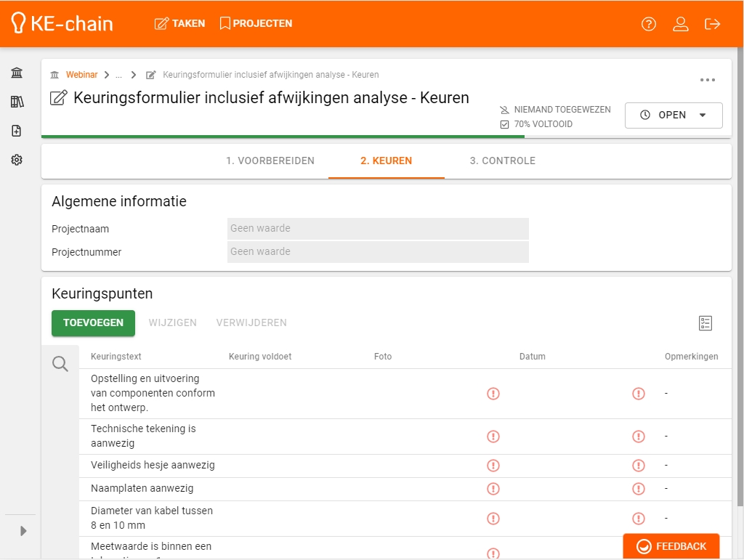Expand the breadcrumb ellipsis item

(118, 76)
